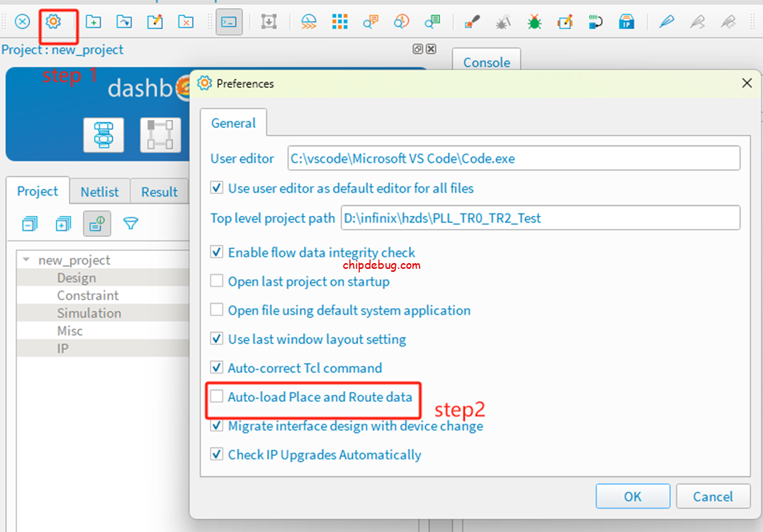Click the User editor path field
Viewport: 763px width, 532px height.
click(514, 158)
